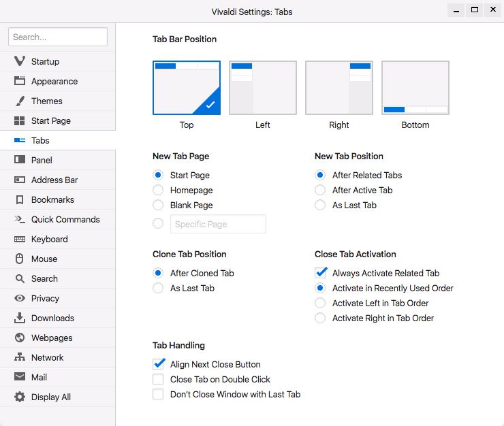The image size is (504, 426).
Task: Select the Bookmarks icon in sidebar
Action: click(20, 200)
